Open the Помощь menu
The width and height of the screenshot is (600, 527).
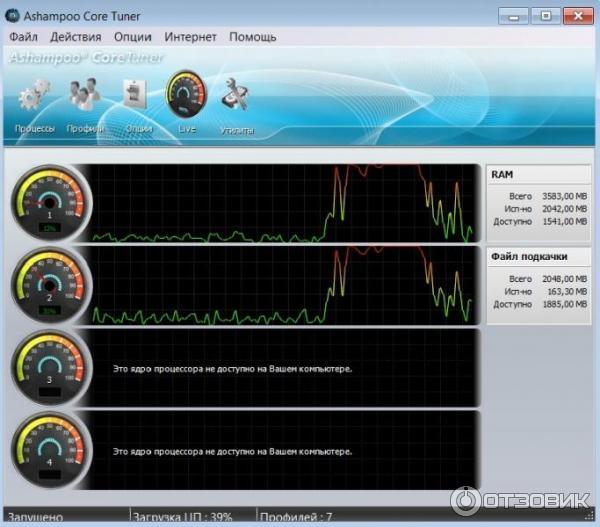point(253,37)
